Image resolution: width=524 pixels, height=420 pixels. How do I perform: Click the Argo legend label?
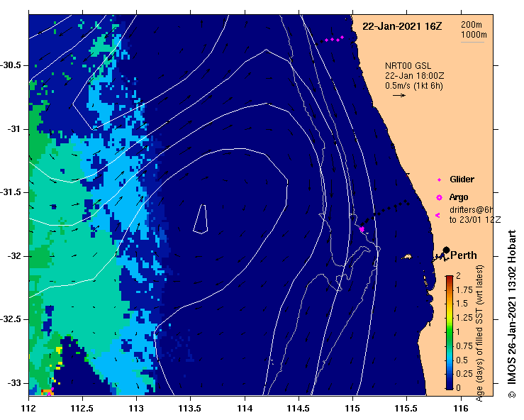459,197
